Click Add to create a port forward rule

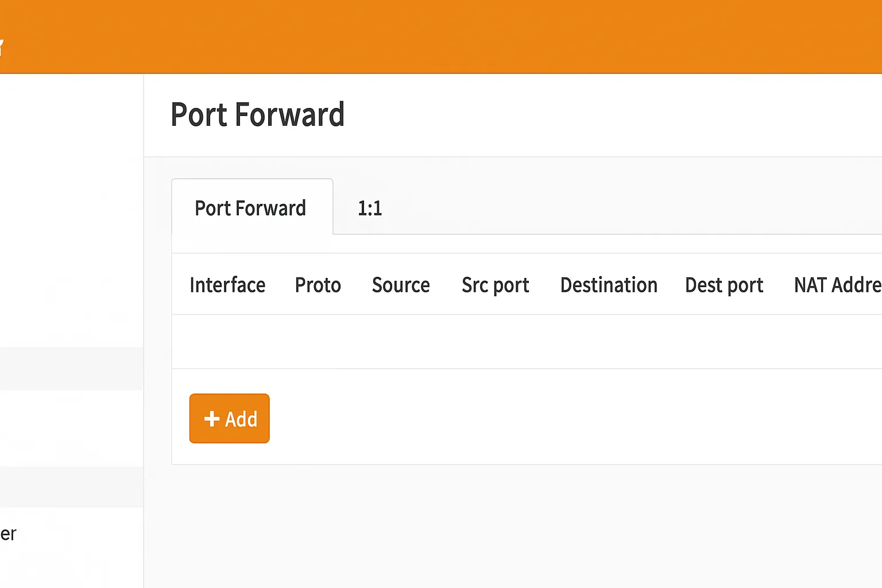229,419
